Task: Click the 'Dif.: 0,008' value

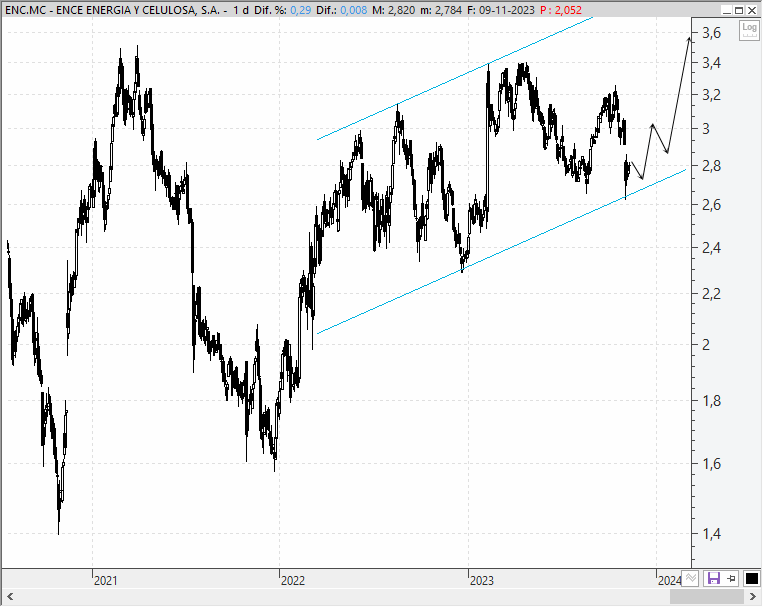Action: click(342, 10)
